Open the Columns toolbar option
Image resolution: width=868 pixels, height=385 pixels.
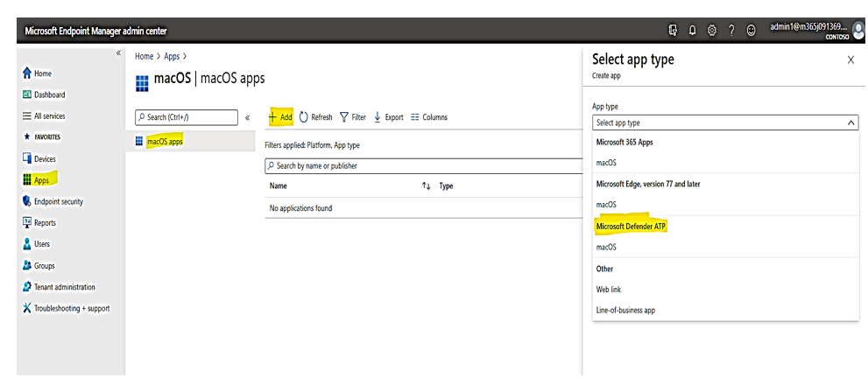pyautogui.click(x=429, y=117)
